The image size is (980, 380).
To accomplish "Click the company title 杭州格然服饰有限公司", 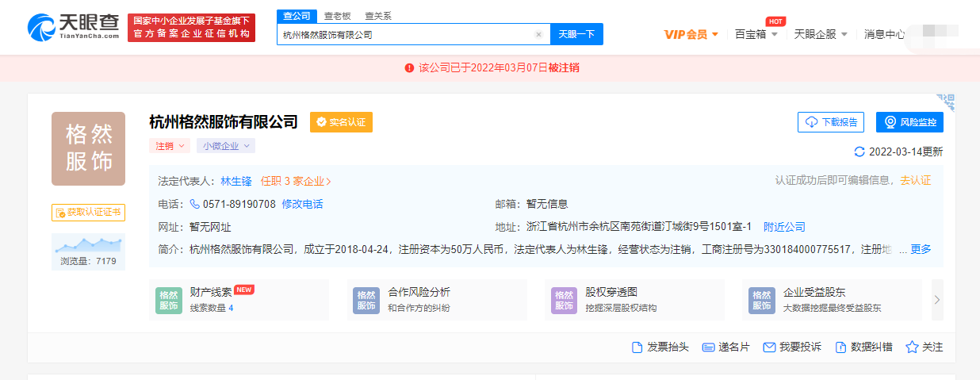I will click(x=224, y=122).
